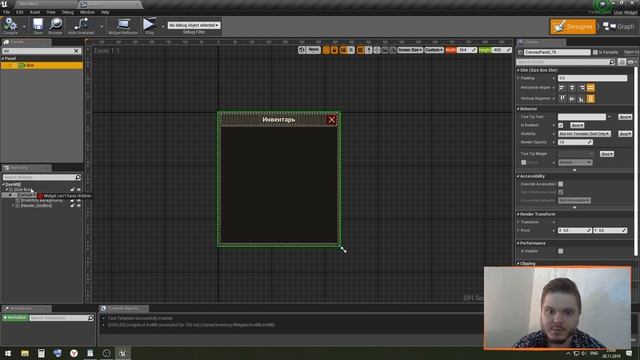Viewport: 640px width, 360px height.
Task: Set horizontal alignment to fill
Action: [591, 88]
